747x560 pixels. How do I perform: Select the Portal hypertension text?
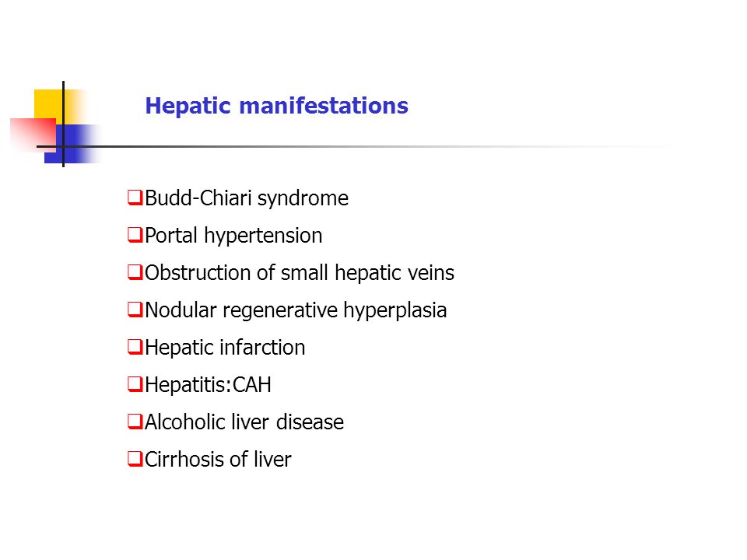pos(233,236)
